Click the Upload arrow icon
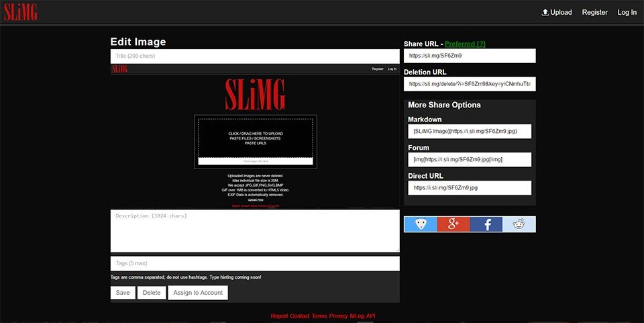This screenshot has height=323, width=644. pos(545,12)
